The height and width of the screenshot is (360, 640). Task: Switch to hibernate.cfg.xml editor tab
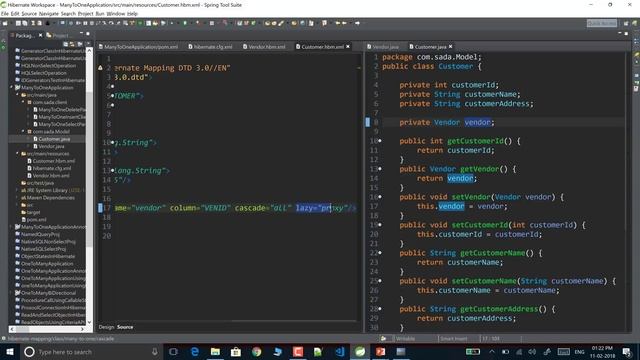point(210,47)
